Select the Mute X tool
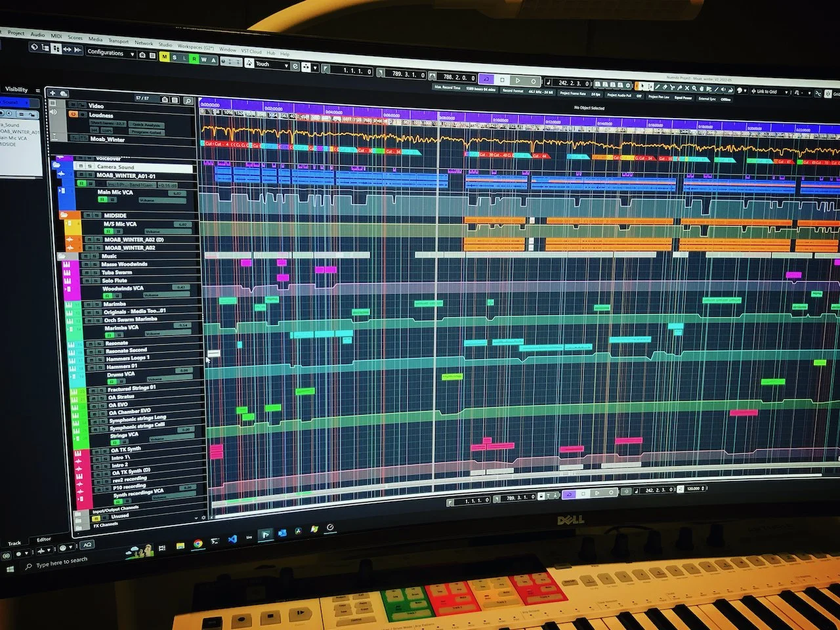 687,87
